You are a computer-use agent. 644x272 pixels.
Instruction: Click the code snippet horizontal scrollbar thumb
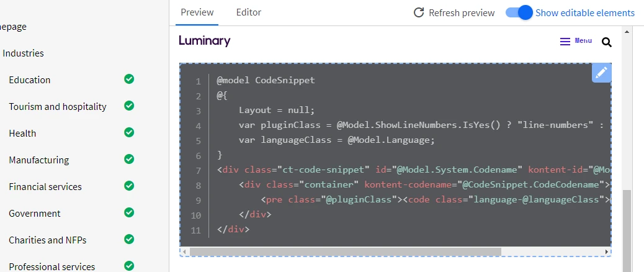[x=346, y=252]
